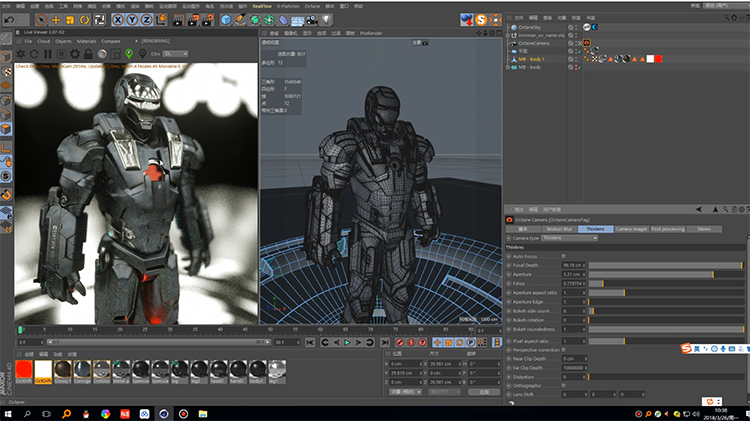The height and width of the screenshot is (421, 750).
Task: Open the RealFlow menu
Action: coord(262,6)
